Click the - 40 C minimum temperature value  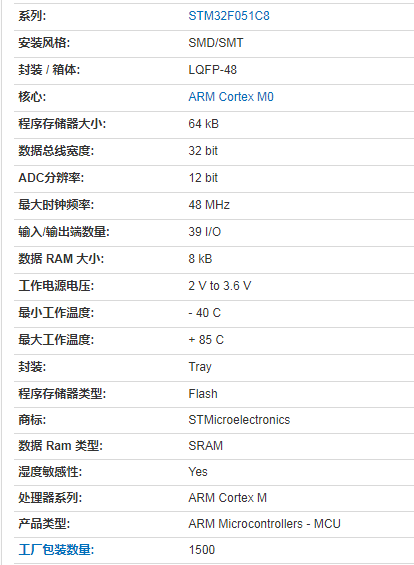coord(205,313)
